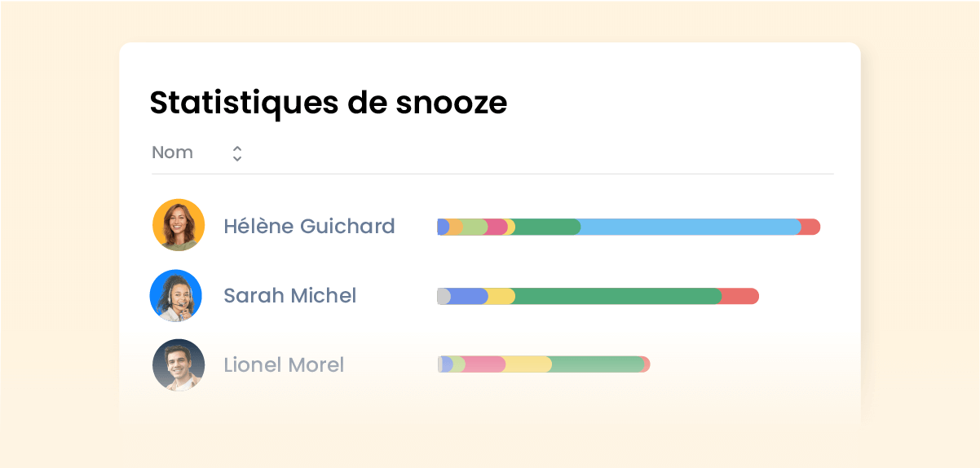Click the pink segment in Lionel's bar

(x=486, y=364)
